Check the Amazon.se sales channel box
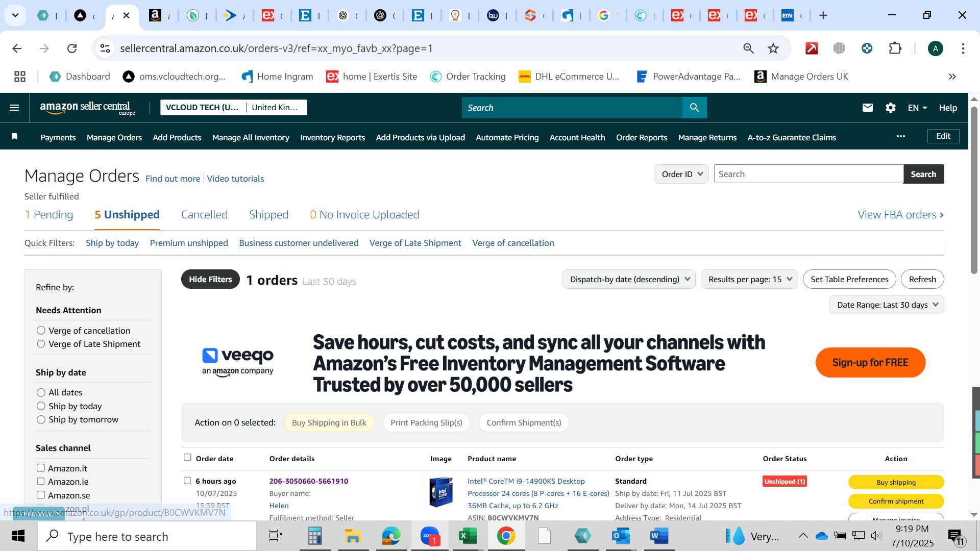 pos(41,495)
